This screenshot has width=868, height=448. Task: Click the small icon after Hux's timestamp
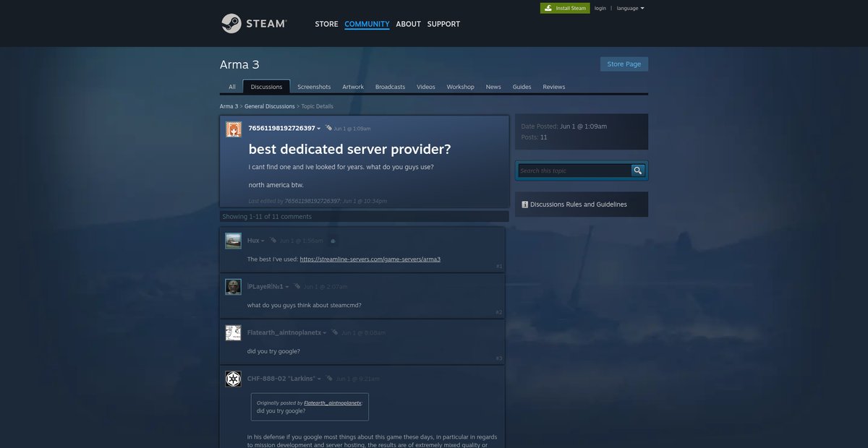(332, 241)
